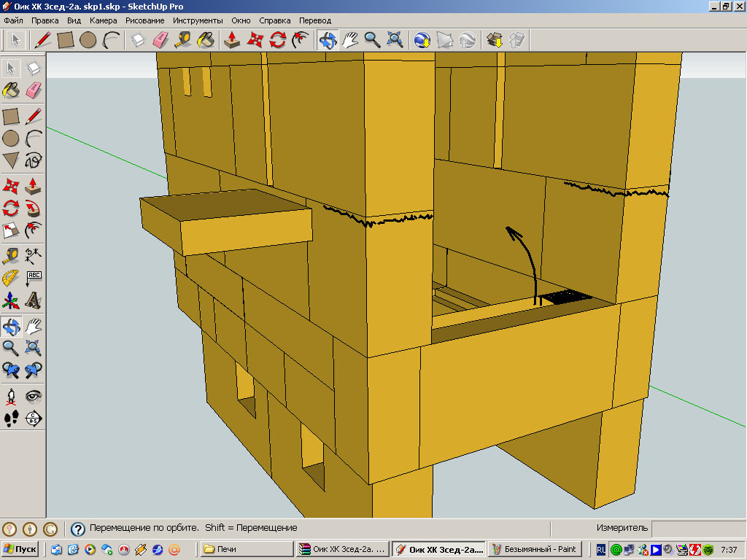Activate the Protractor tool
The image size is (747, 560).
[x=11, y=278]
